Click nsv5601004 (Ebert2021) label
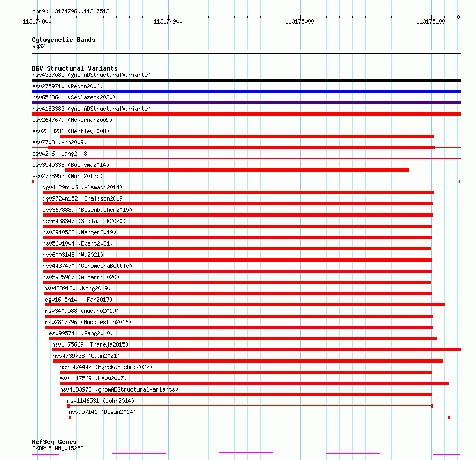The image size is (476, 460). coord(78,243)
